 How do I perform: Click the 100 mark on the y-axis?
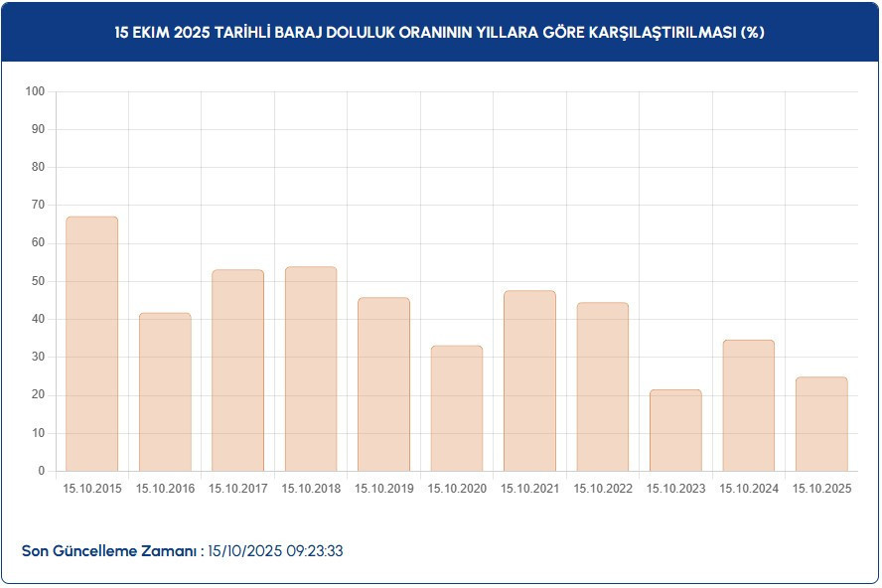(39, 92)
